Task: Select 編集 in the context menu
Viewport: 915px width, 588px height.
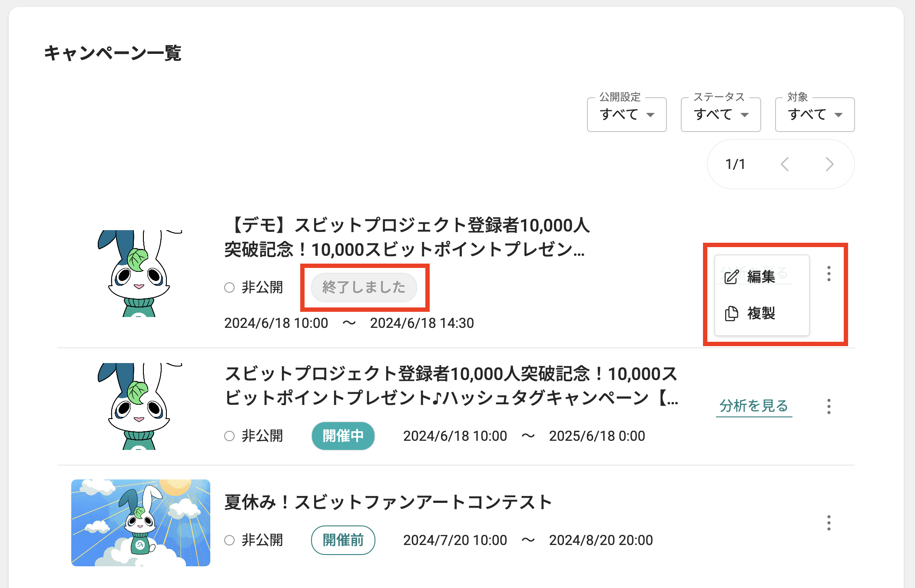Action: (762, 276)
